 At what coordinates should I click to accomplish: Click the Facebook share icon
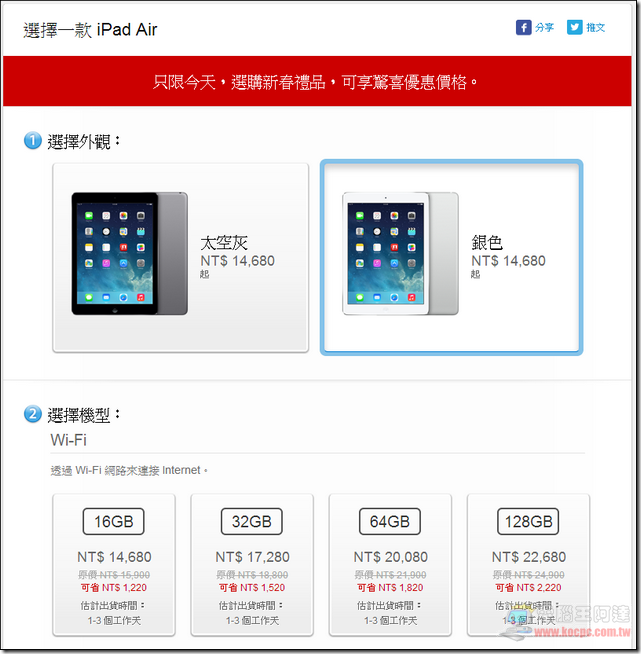[x=523, y=28]
